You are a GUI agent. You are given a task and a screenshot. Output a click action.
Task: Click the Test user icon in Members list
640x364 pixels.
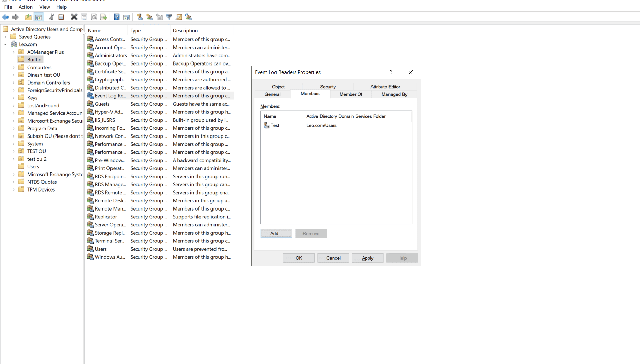pos(266,125)
